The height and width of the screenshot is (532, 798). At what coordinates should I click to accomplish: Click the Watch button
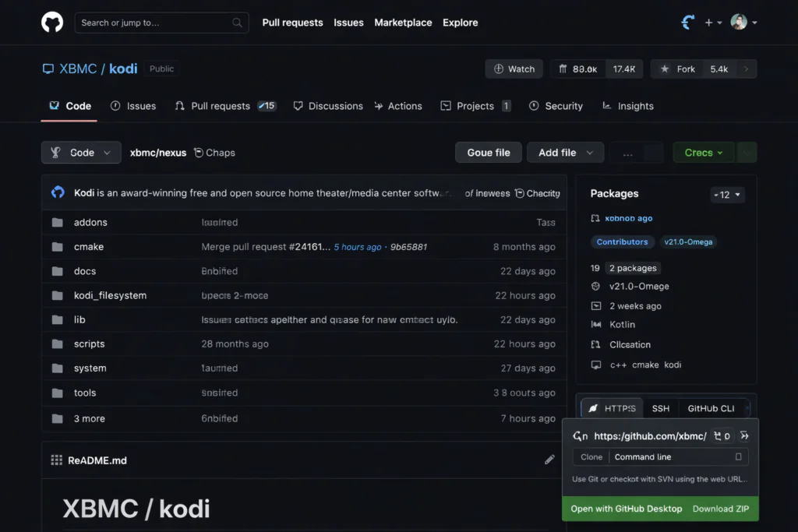[x=514, y=69]
